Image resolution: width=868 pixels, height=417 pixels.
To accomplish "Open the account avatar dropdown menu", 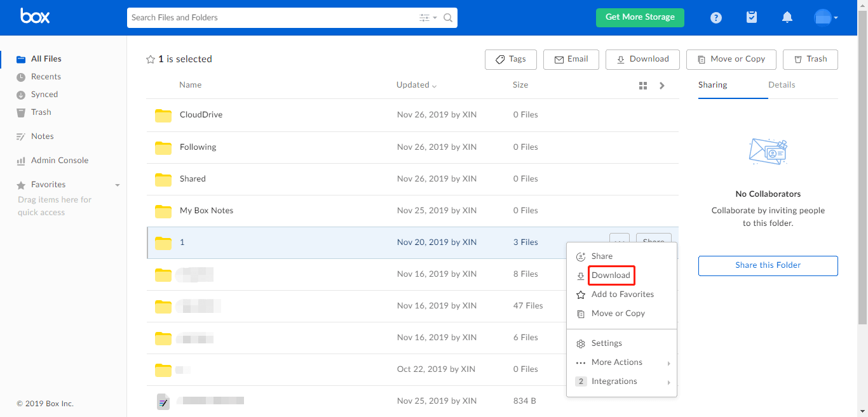I will (825, 18).
